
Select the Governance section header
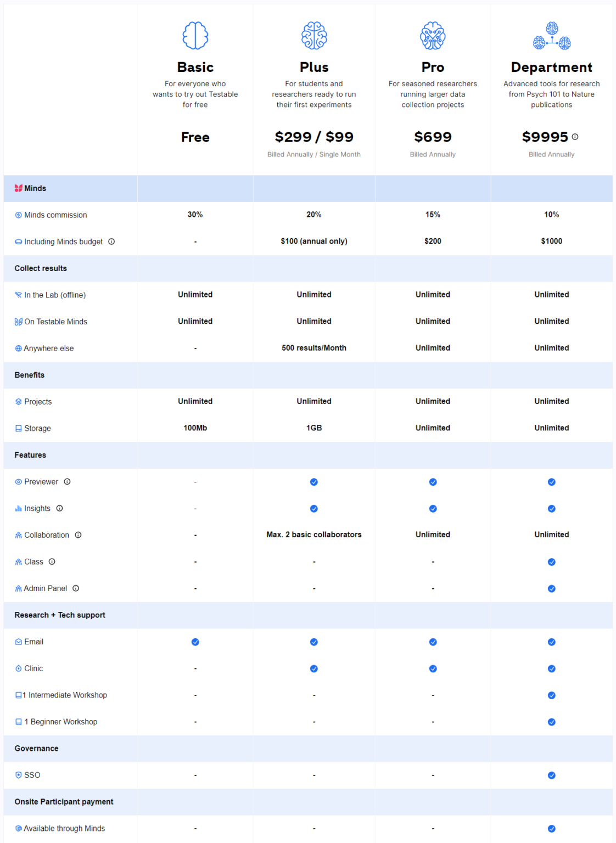(36, 748)
